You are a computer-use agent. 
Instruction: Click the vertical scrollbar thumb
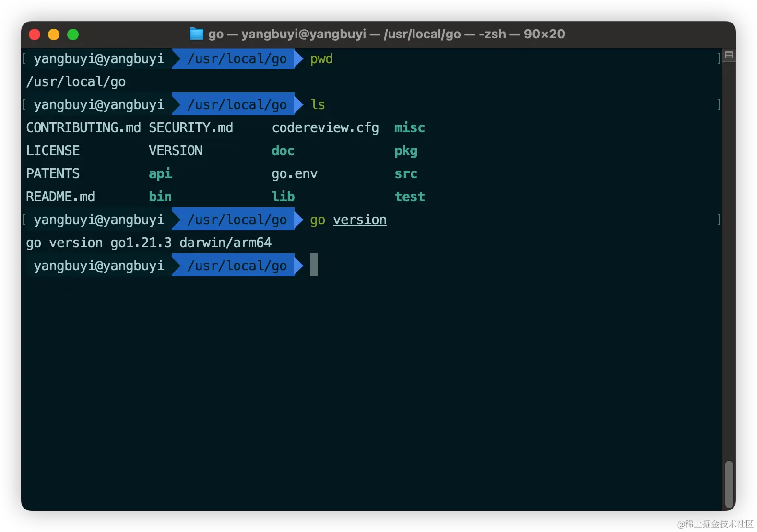(x=729, y=485)
